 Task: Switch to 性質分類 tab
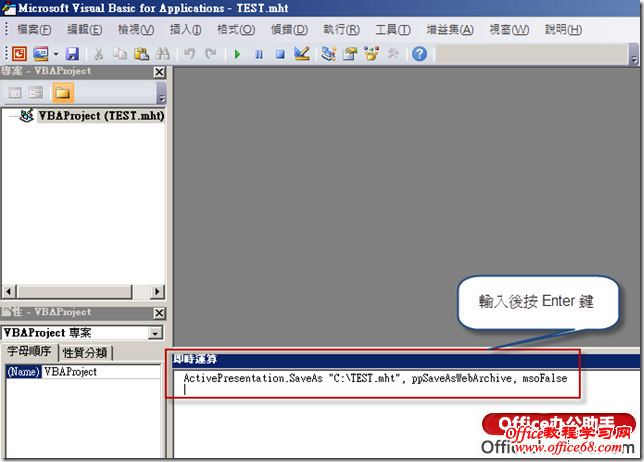pos(85,353)
